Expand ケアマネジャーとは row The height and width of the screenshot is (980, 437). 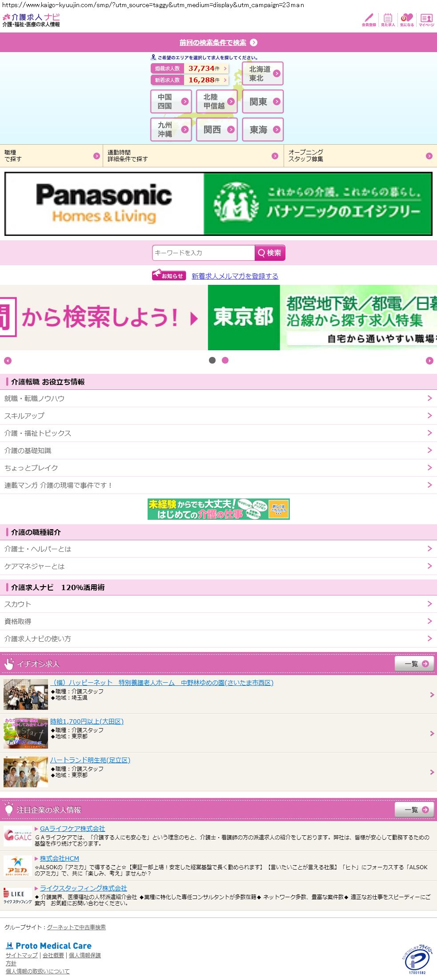[x=218, y=566]
